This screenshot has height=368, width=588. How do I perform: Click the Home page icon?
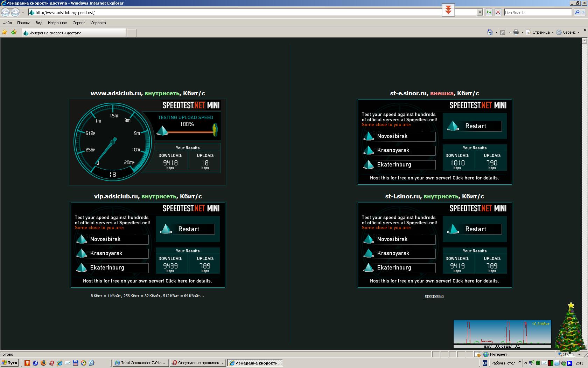(490, 32)
